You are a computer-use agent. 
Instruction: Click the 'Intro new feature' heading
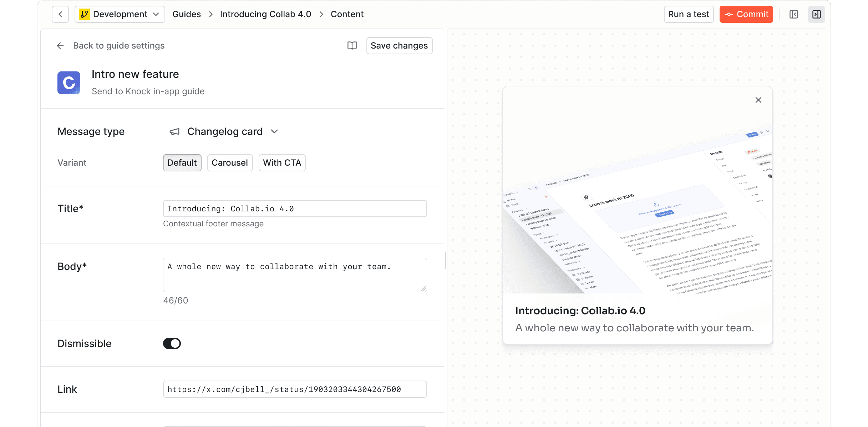pos(135,74)
